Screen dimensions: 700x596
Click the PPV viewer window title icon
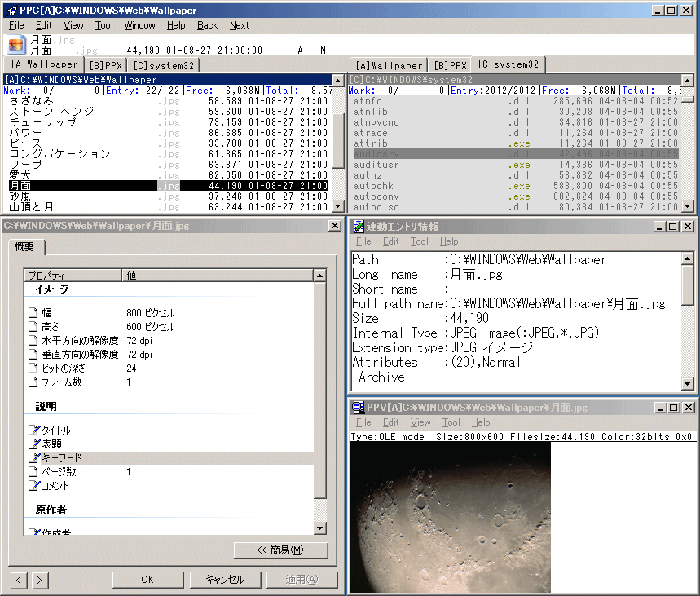(x=358, y=407)
